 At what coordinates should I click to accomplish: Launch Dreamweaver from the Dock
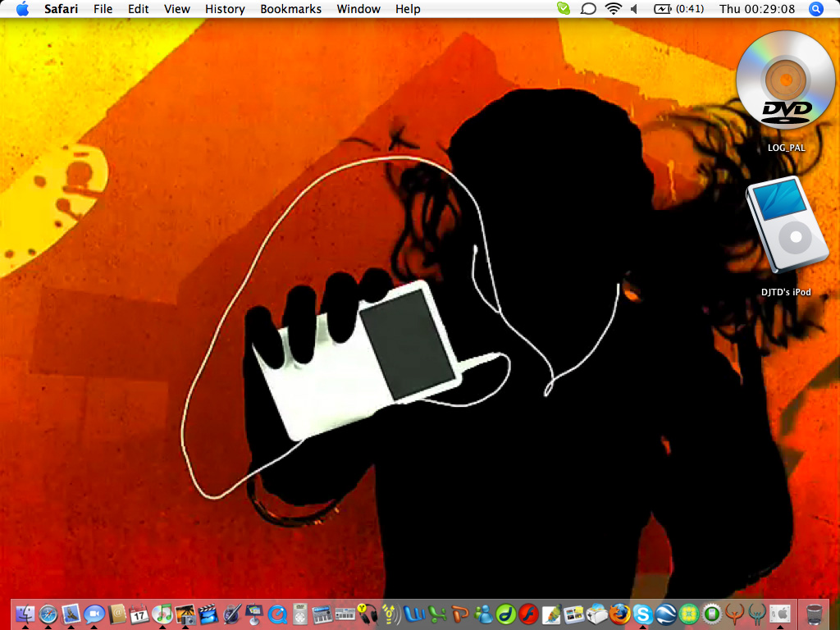505,614
